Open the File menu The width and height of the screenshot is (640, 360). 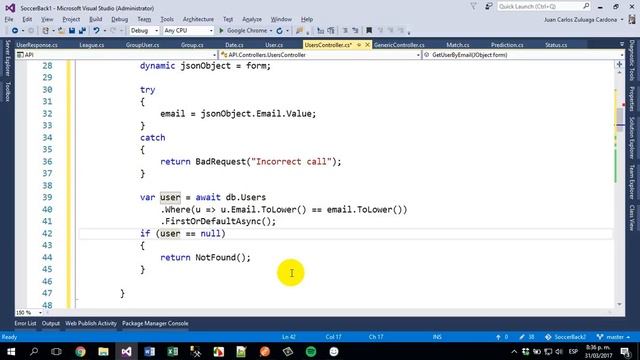[9, 19]
